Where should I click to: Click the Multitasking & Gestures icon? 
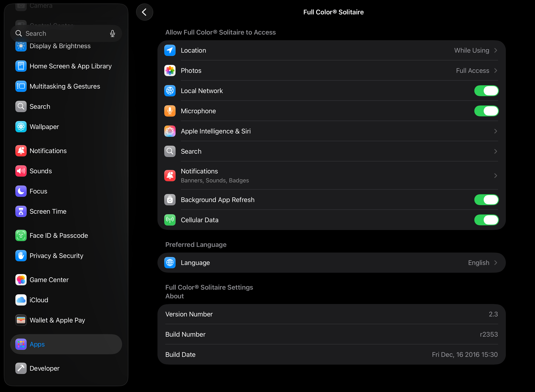pos(21,86)
